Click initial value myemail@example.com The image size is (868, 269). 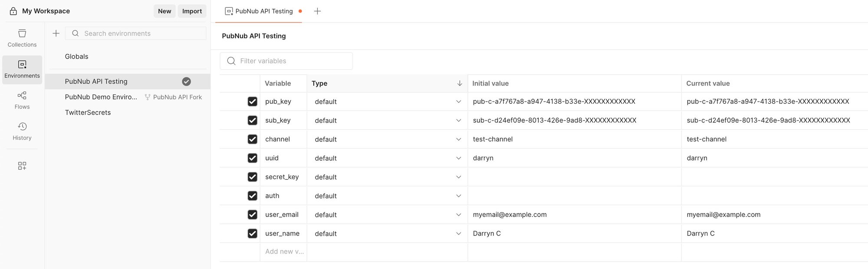point(575,215)
